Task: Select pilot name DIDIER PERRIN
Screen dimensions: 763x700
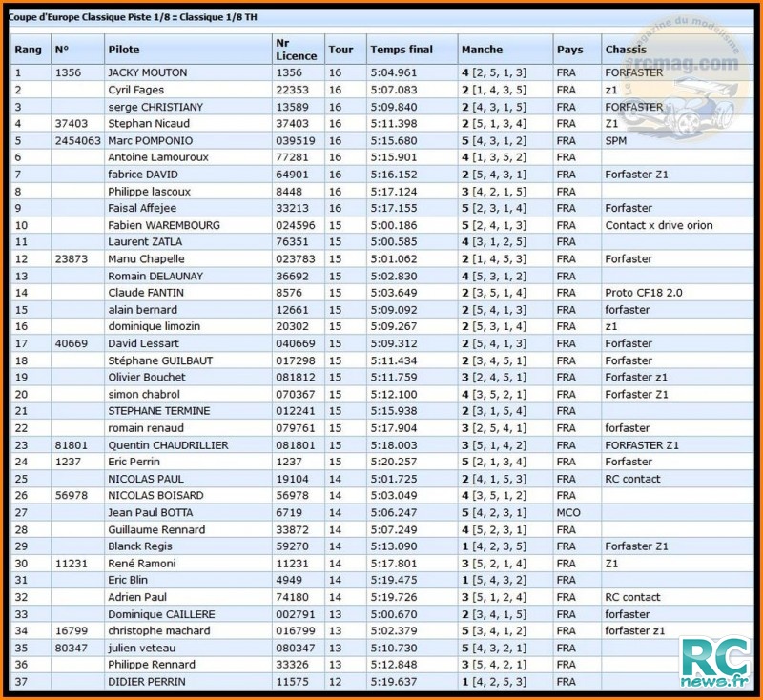Action: 147,682
